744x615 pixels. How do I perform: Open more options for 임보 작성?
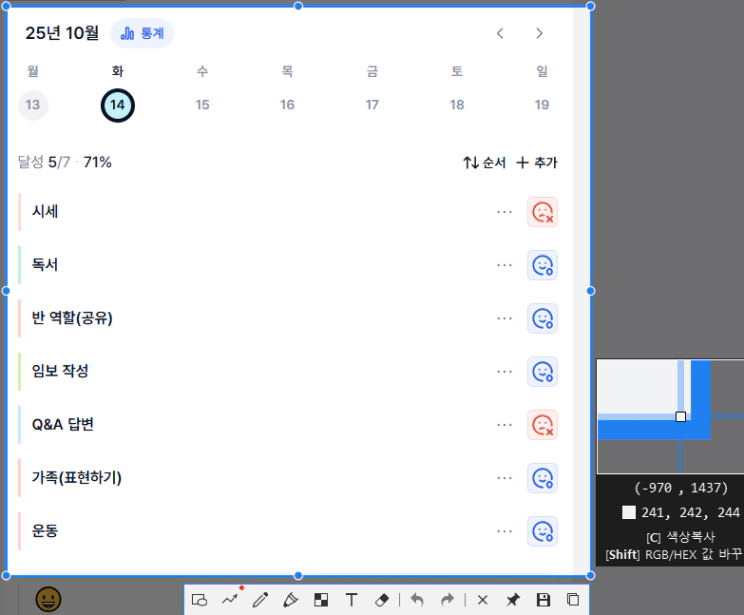click(504, 371)
